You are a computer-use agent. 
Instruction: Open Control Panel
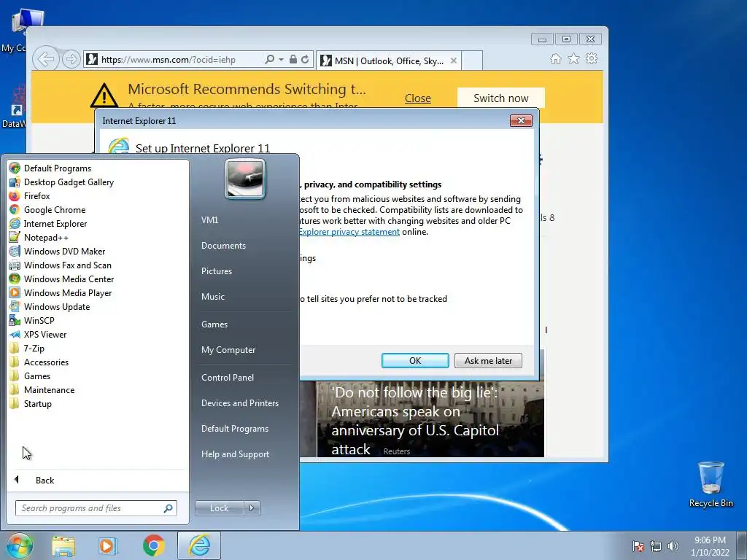click(228, 378)
